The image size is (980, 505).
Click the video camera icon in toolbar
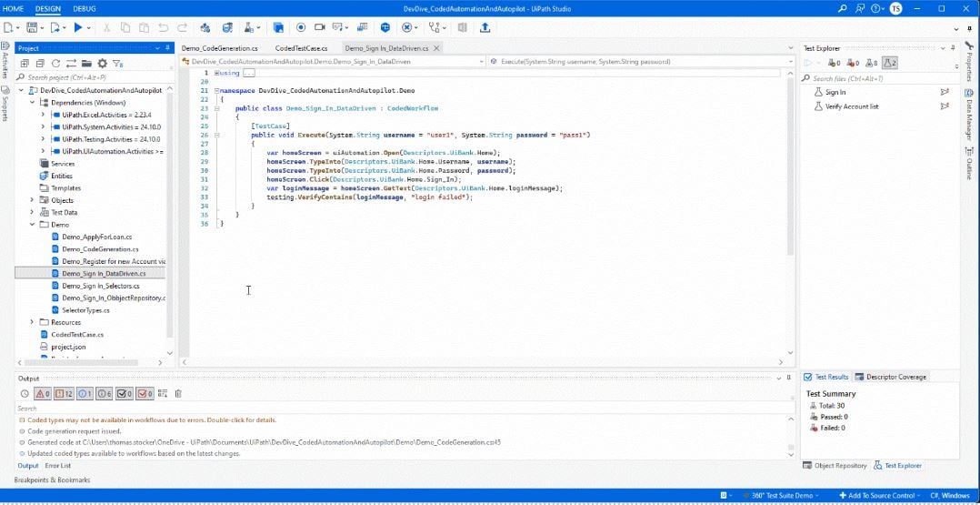point(320,27)
